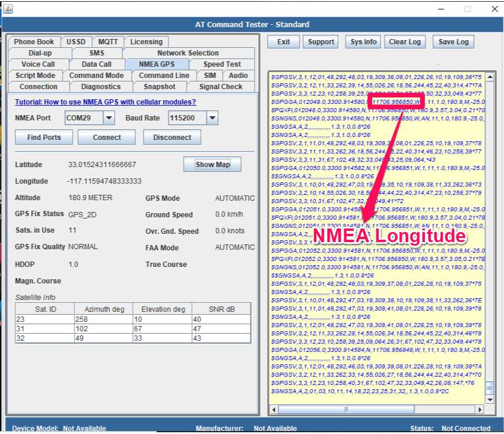Select the Command Line tab
This screenshot has width=504, height=434.
[x=164, y=76]
